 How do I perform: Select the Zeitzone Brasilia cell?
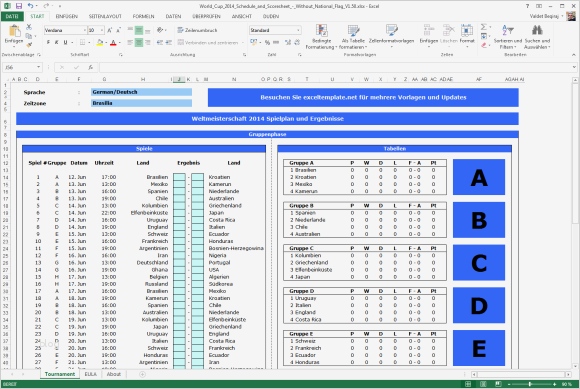(141, 103)
